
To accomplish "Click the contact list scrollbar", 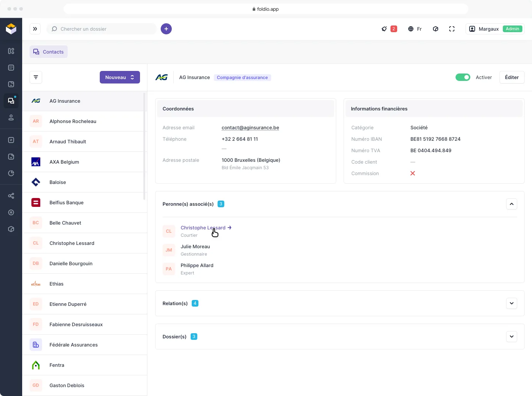I will tap(144, 146).
